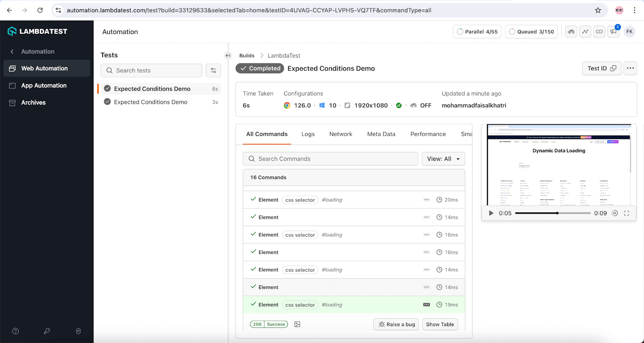Go back via Automation sidebar arrow
Screen dimensions: 644x343
(12, 52)
